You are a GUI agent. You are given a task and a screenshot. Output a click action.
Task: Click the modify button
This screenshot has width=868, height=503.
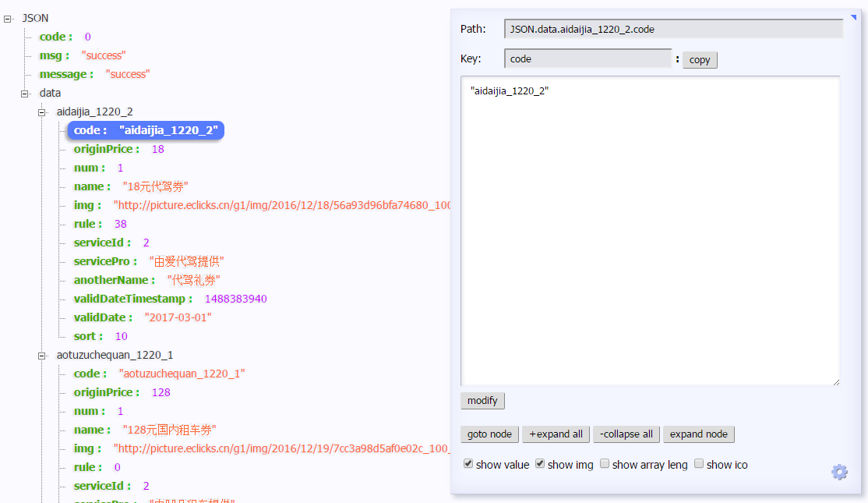[x=482, y=401]
